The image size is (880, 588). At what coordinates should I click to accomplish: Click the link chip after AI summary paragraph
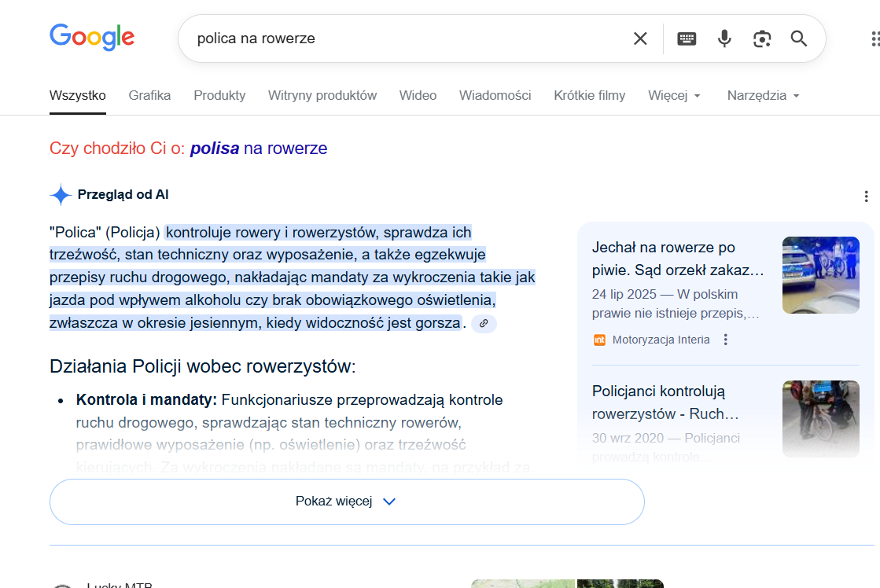click(484, 324)
